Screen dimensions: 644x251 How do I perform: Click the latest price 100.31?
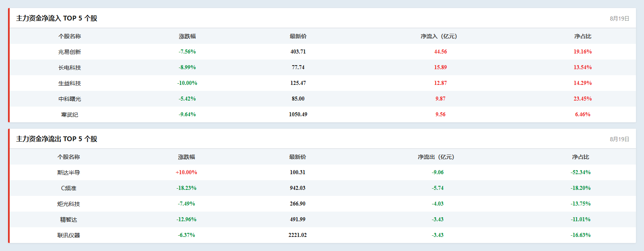[297, 173]
